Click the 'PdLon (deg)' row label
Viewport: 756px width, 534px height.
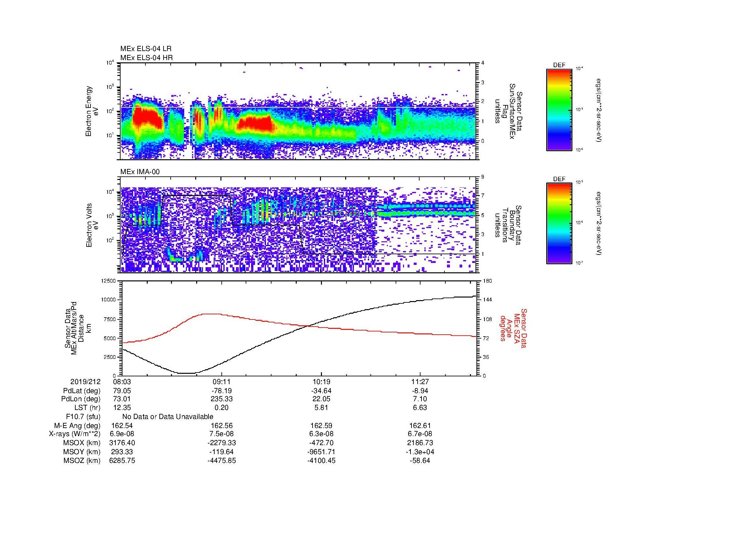tap(81, 399)
